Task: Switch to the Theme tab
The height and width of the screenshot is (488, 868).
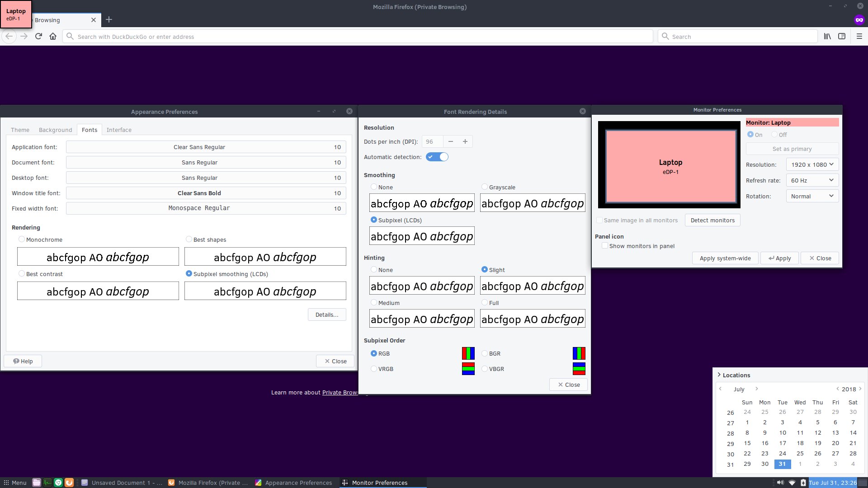Action: [20, 130]
